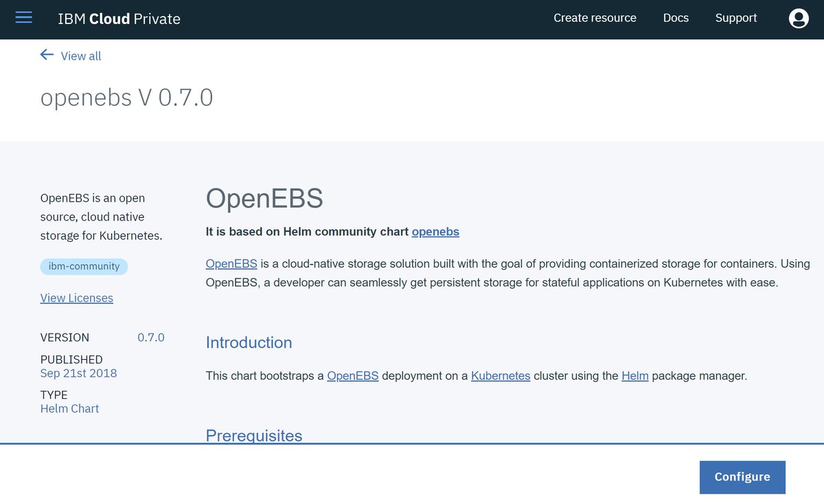Viewport: 824px width, 504px height.
Task: Click the 0.7.0 version value
Action: tap(151, 337)
